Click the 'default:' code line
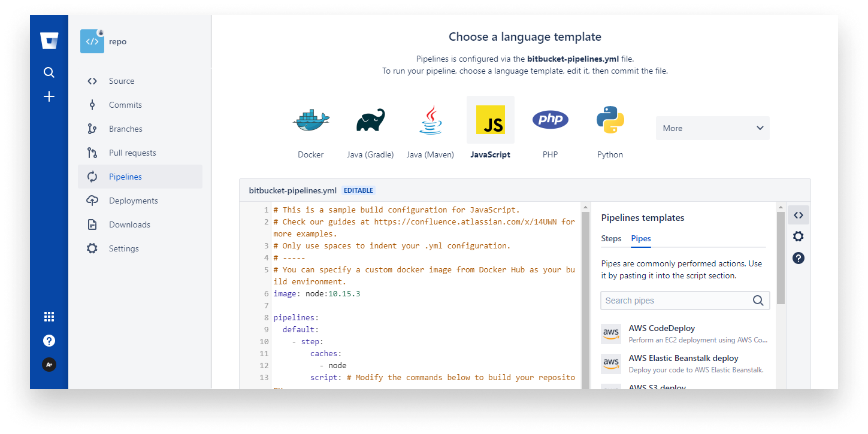This screenshot has width=868, height=434. 301,330
